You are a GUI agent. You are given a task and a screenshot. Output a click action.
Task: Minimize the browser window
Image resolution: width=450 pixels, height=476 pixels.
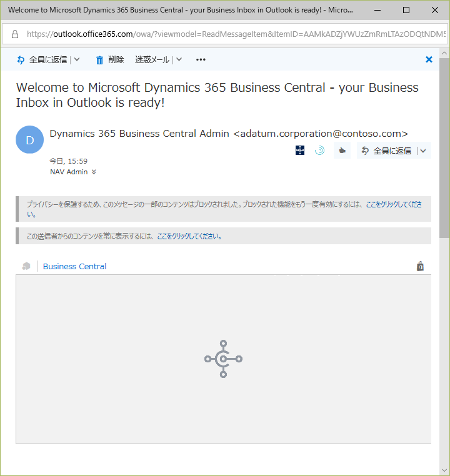click(x=377, y=10)
